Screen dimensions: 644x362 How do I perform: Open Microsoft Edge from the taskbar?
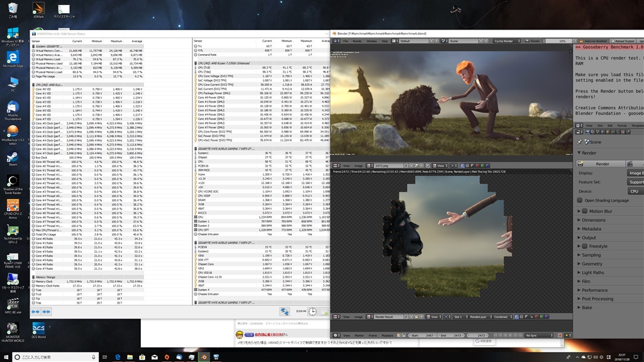[x=117, y=356]
